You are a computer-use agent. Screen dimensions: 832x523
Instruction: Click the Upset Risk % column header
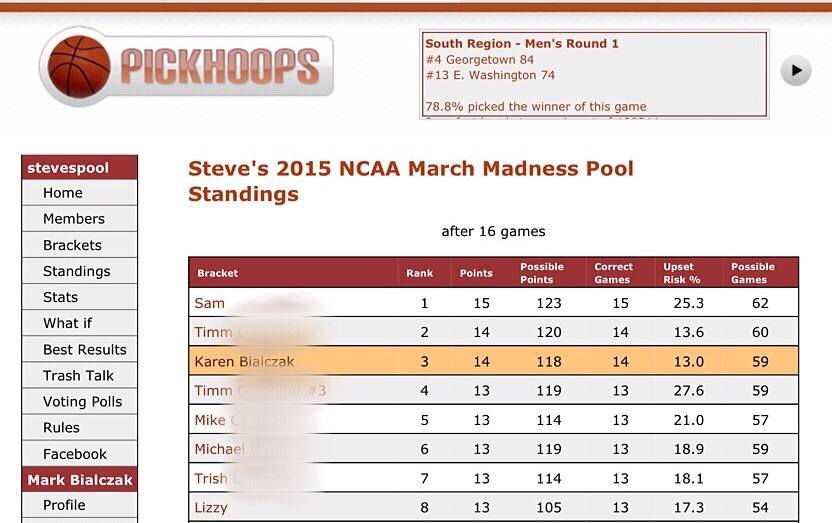[682, 273]
